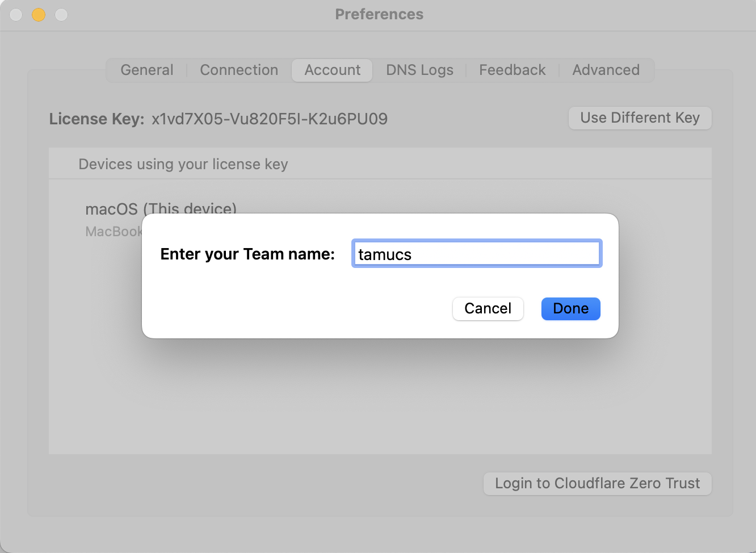The width and height of the screenshot is (756, 553).
Task: Click the License Key label
Action: click(x=96, y=119)
